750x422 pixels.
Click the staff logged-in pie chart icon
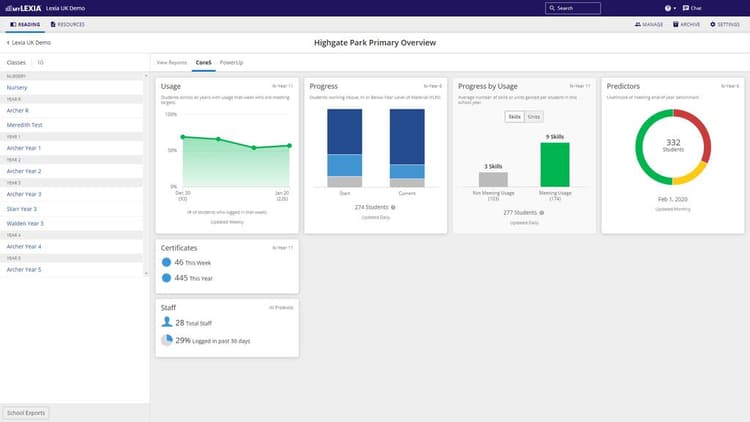[167, 341]
